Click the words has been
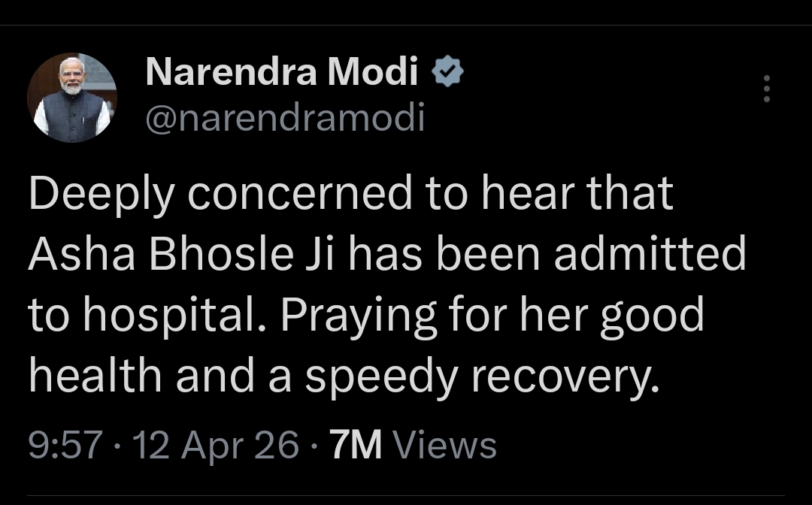The height and width of the screenshot is (505, 812). coord(444,254)
